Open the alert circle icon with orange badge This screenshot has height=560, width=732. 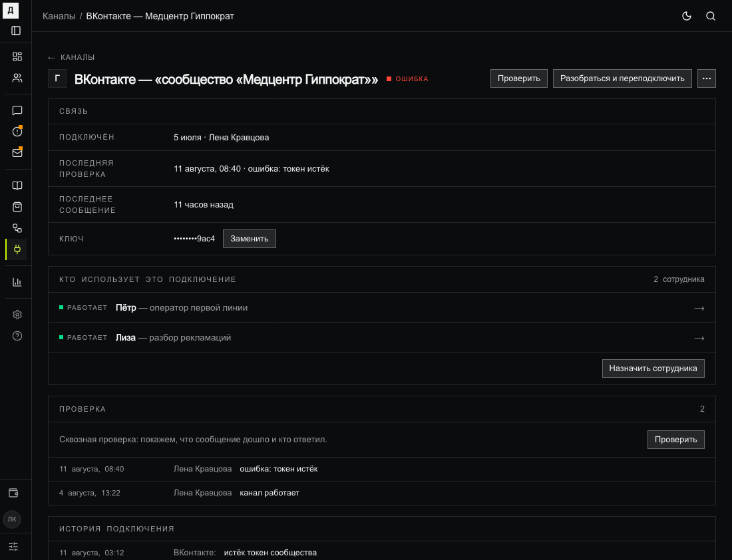tap(17, 132)
